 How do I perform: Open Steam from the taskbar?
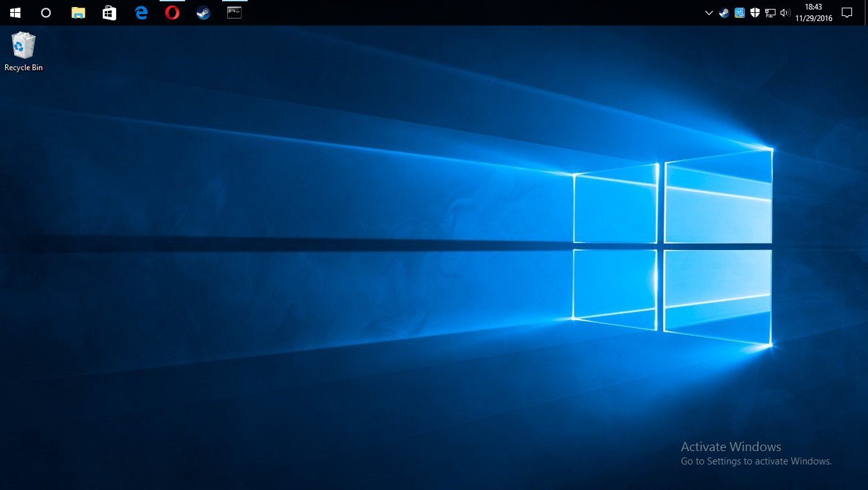[x=204, y=13]
